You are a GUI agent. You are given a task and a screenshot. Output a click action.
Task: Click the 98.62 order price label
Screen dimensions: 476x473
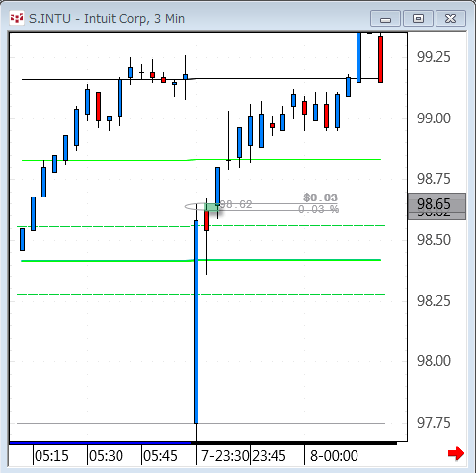click(x=236, y=204)
